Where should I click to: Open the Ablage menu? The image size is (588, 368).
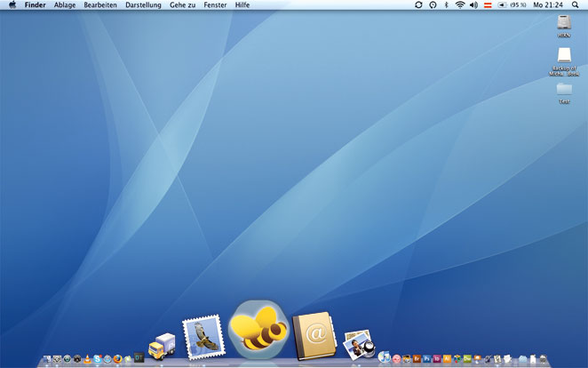65,5
